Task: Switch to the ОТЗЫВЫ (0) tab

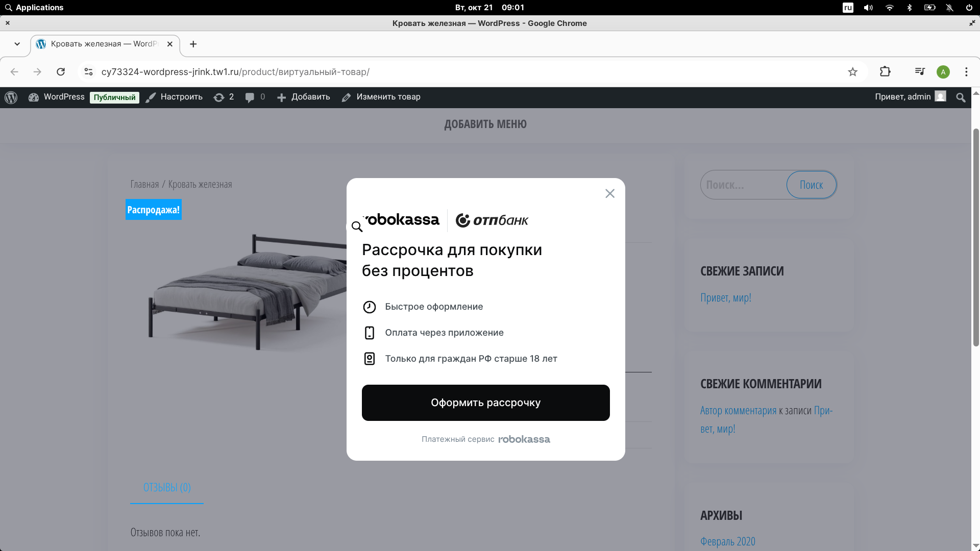Action: pyautogui.click(x=166, y=487)
